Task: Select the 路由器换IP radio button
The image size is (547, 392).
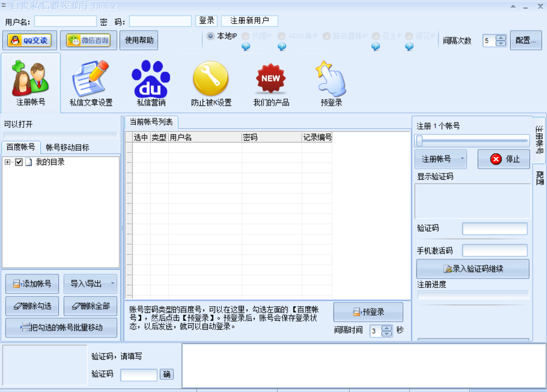Action: (326, 36)
